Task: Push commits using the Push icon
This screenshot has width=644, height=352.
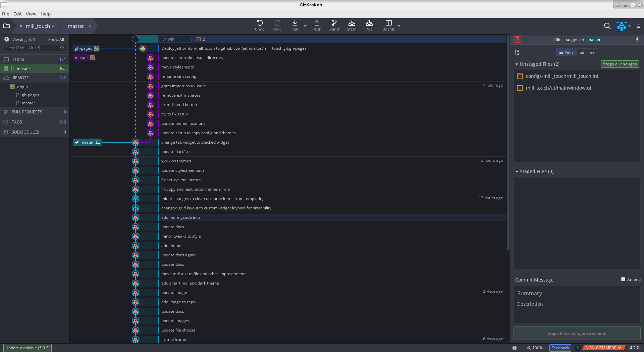Action: tap(317, 26)
